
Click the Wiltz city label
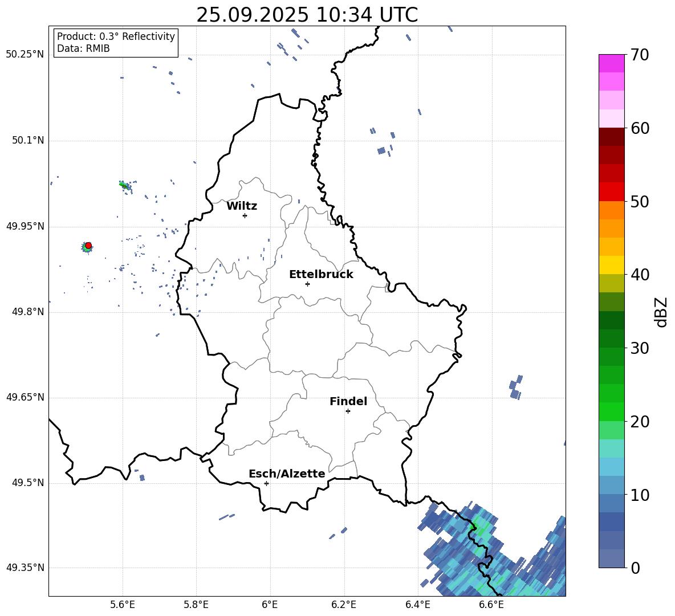tap(242, 206)
